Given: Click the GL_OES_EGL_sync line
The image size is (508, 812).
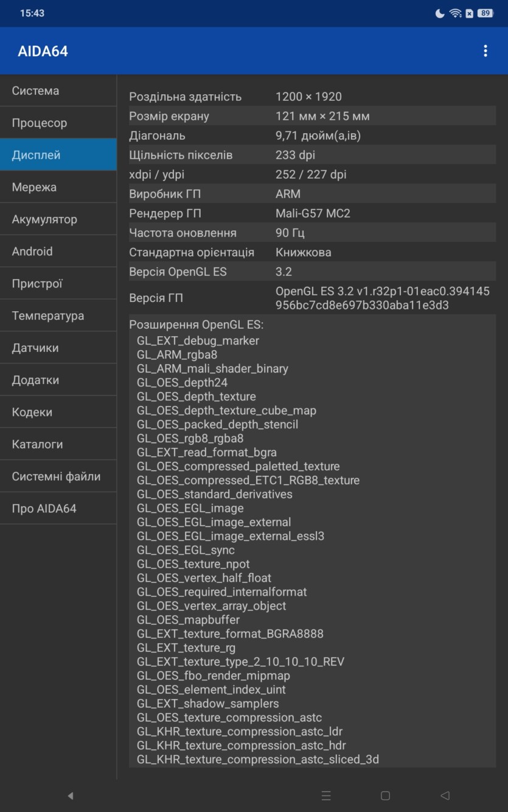Looking at the screenshot, I should [186, 551].
